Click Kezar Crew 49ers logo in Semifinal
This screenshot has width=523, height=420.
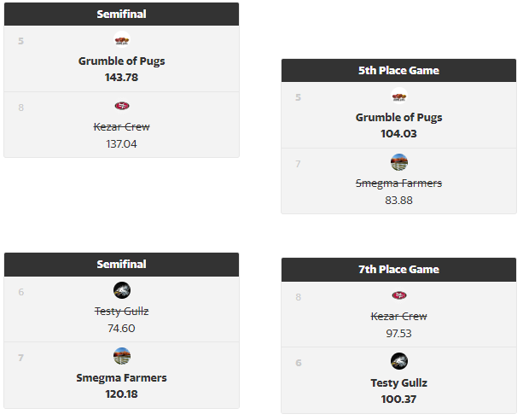pos(122,106)
